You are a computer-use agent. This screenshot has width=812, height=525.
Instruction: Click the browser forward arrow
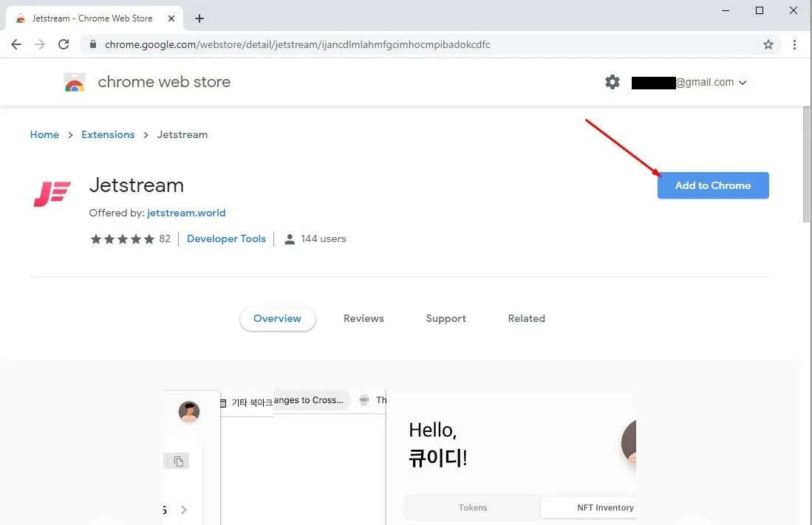[x=40, y=44]
